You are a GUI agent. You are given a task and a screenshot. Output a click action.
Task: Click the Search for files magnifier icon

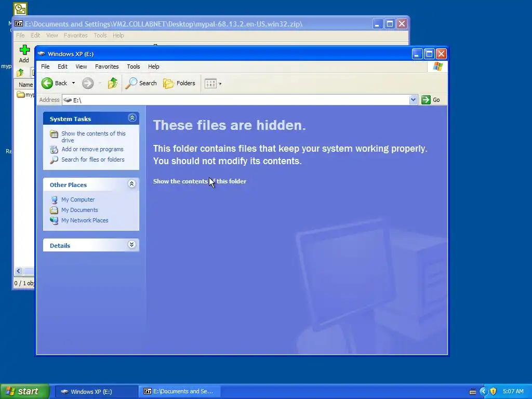coord(54,160)
